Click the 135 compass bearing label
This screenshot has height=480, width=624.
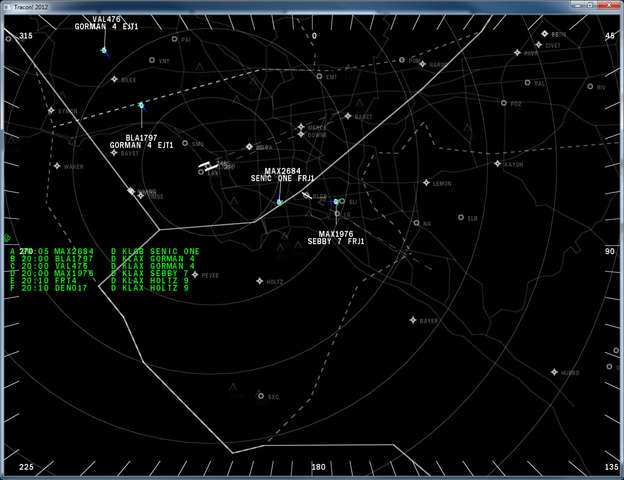(612, 467)
